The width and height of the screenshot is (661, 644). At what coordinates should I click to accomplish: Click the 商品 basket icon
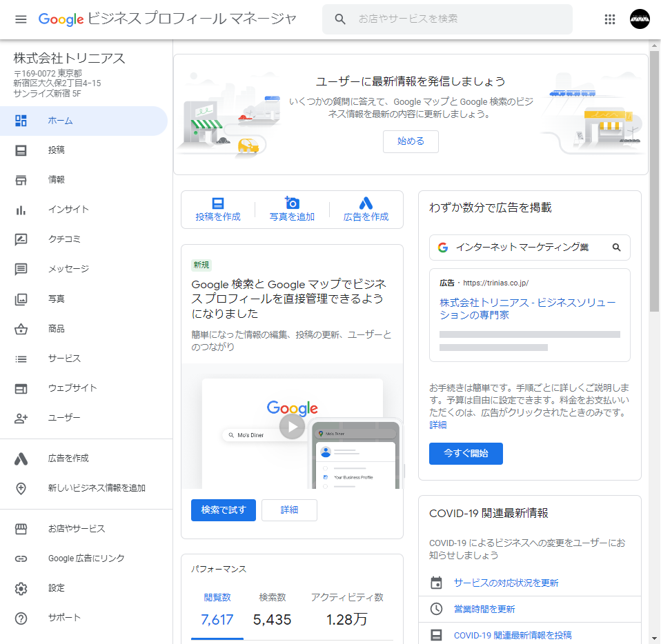point(21,329)
